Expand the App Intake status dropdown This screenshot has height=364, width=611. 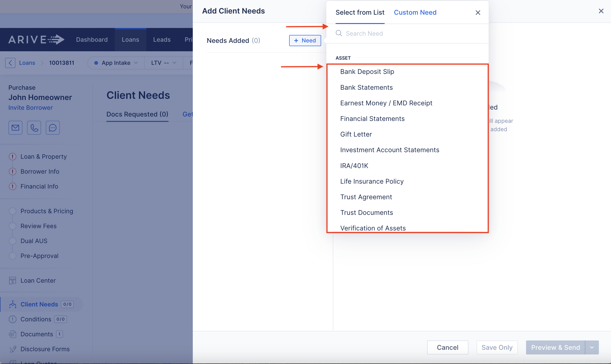[x=116, y=63]
